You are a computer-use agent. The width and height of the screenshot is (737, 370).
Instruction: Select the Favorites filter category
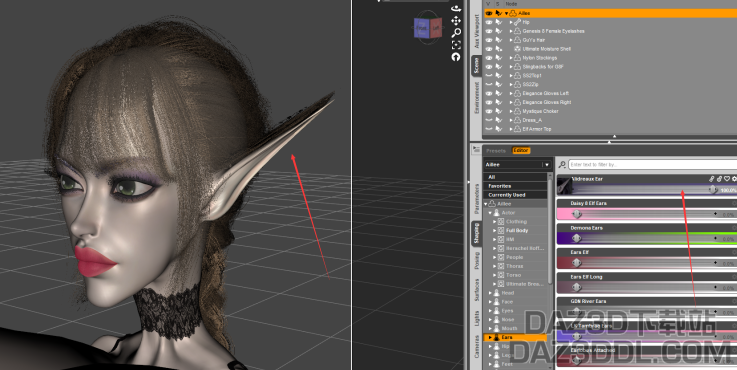[515, 186]
